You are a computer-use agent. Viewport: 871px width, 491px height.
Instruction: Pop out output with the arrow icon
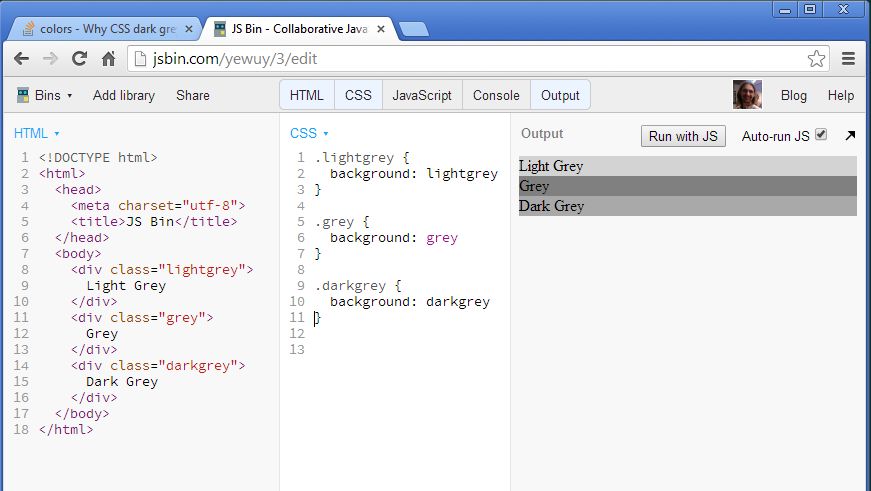[x=850, y=136]
